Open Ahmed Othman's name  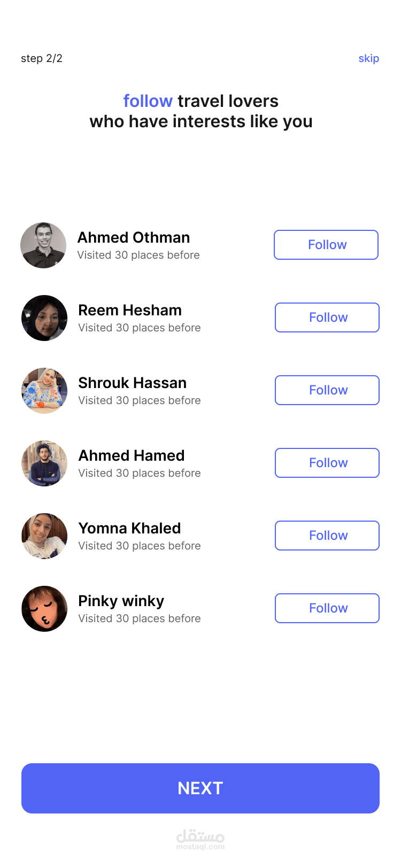134,237
